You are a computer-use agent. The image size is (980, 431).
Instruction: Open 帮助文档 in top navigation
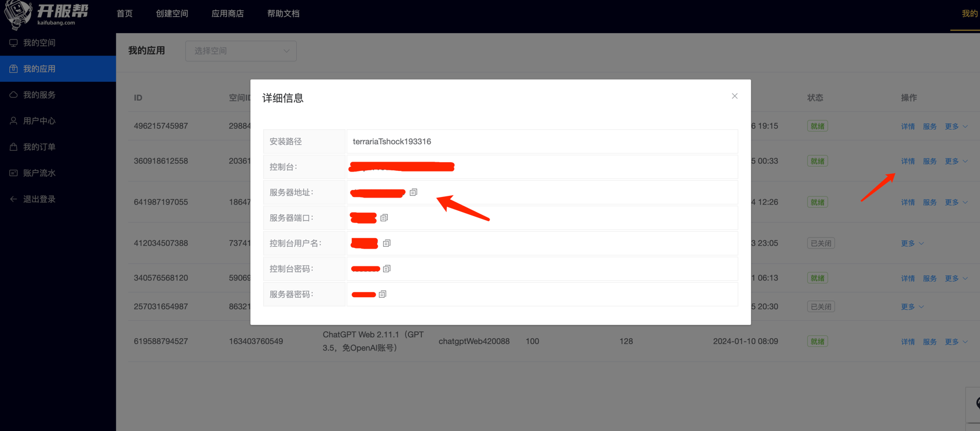coord(283,13)
